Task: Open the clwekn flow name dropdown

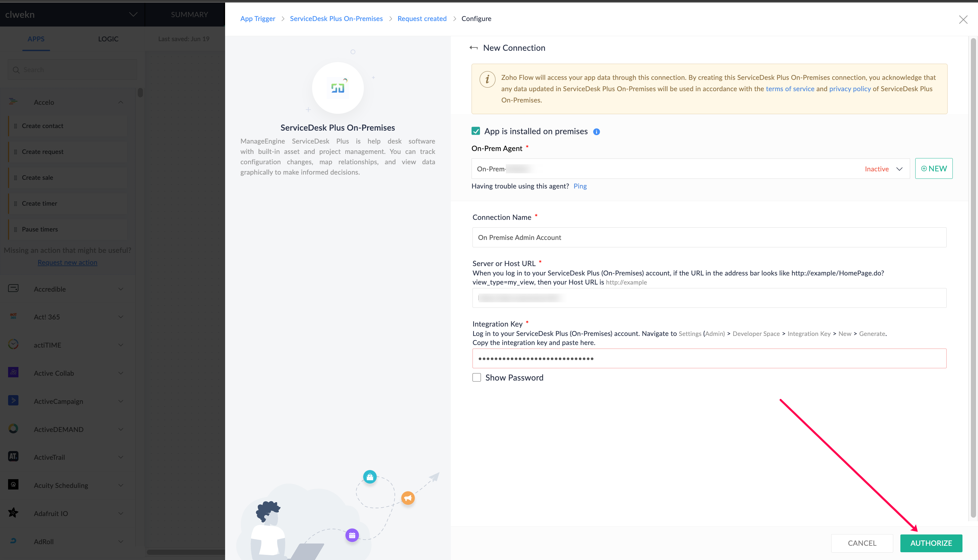Action: (133, 15)
